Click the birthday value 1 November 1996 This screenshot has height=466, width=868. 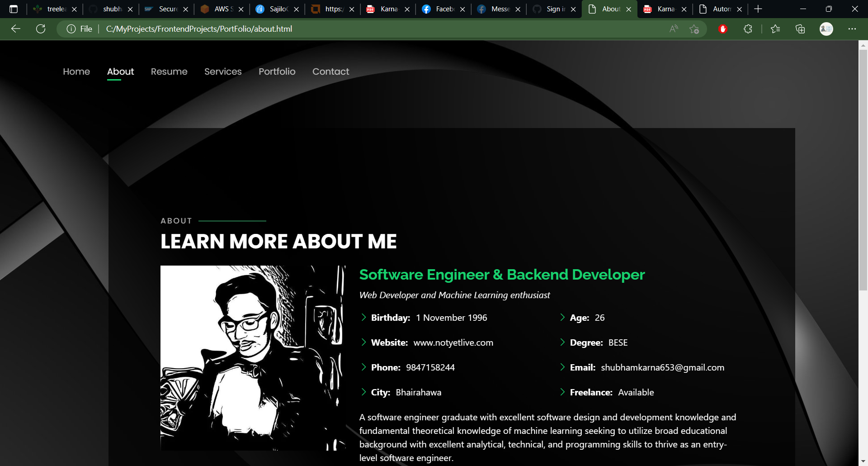point(452,318)
